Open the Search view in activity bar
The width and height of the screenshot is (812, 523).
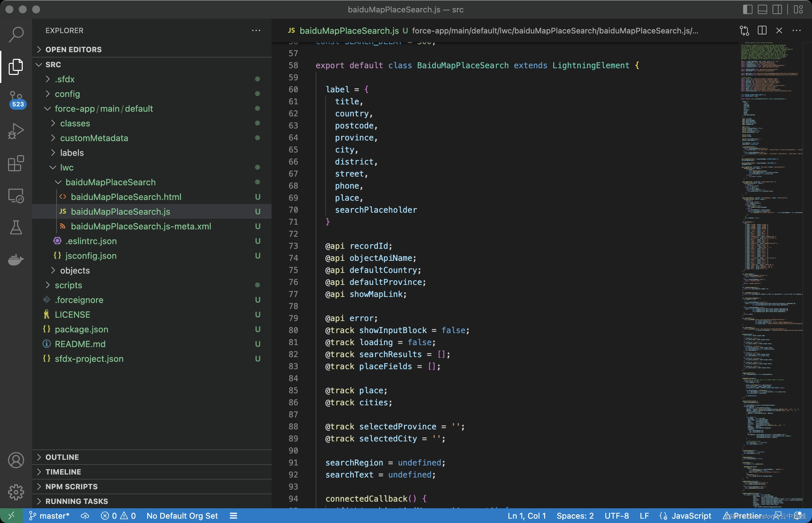16,34
